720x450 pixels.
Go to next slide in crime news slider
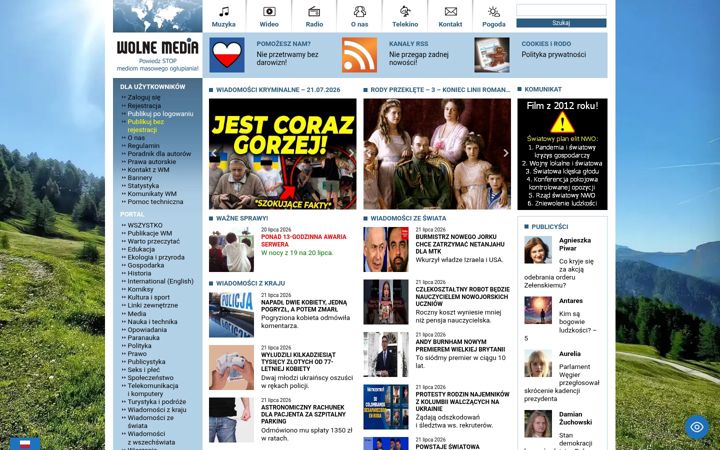[351, 153]
